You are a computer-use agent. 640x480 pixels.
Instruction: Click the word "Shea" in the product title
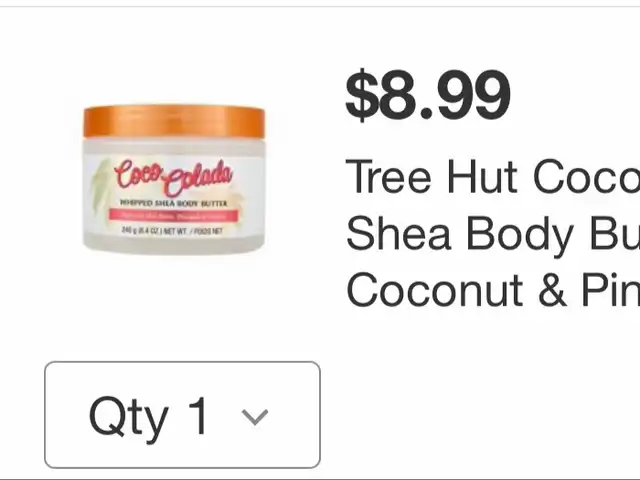(x=398, y=233)
